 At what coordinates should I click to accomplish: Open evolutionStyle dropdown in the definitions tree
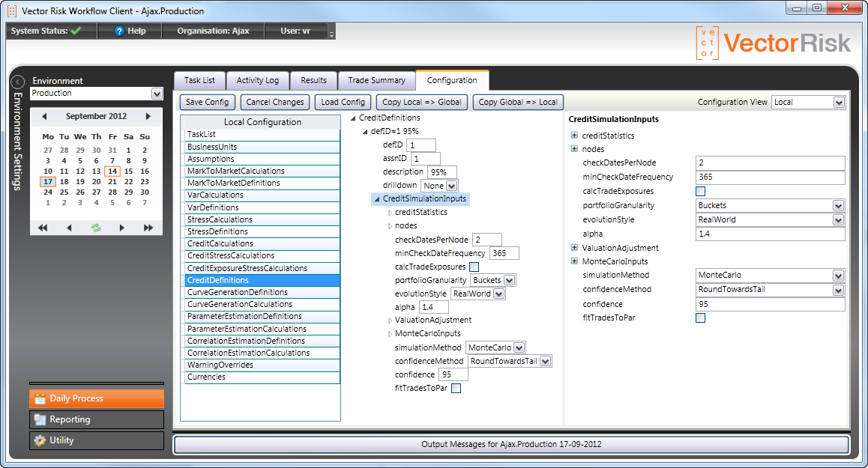pyautogui.click(x=498, y=294)
